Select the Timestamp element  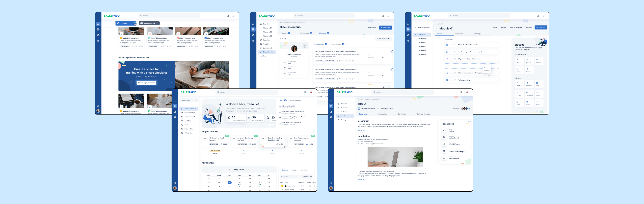click(x=529, y=94)
